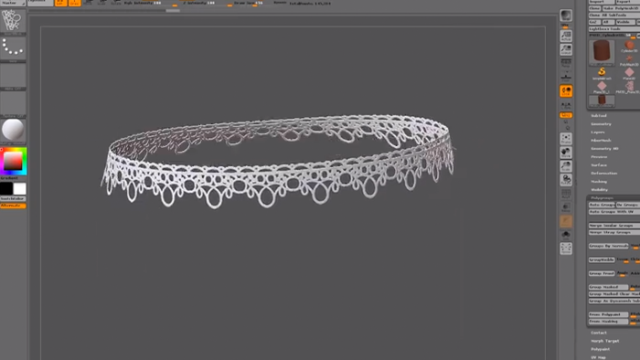This screenshot has width=640, height=360.
Task: Pick a color in the color picker square
Action: coord(13,161)
